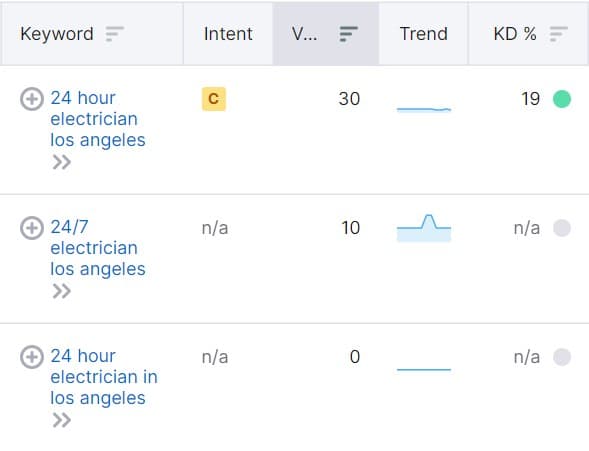Sort by volume column sort icon
Image resolution: width=589 pixels, height=451 pixels.
(x=349, y=34)
